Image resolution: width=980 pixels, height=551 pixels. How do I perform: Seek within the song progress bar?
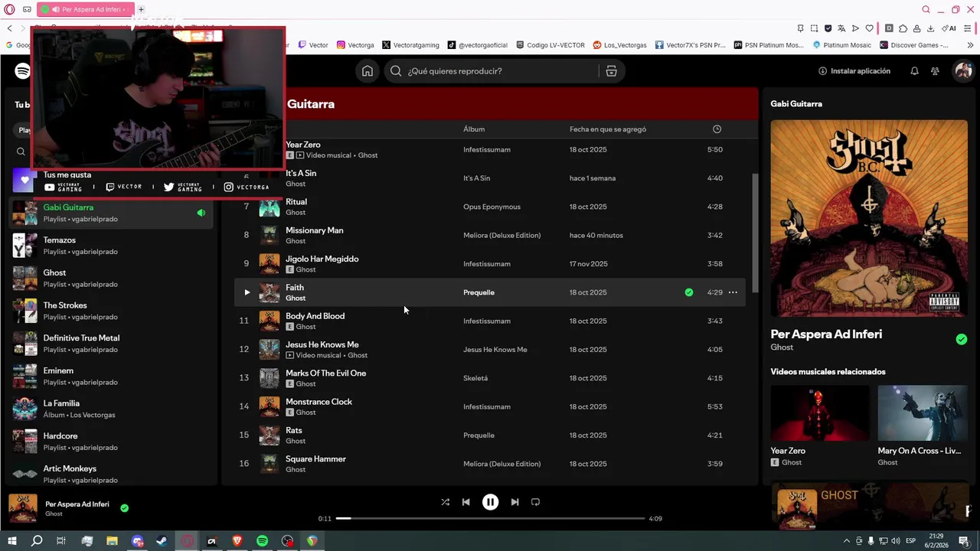click(490, 518)
